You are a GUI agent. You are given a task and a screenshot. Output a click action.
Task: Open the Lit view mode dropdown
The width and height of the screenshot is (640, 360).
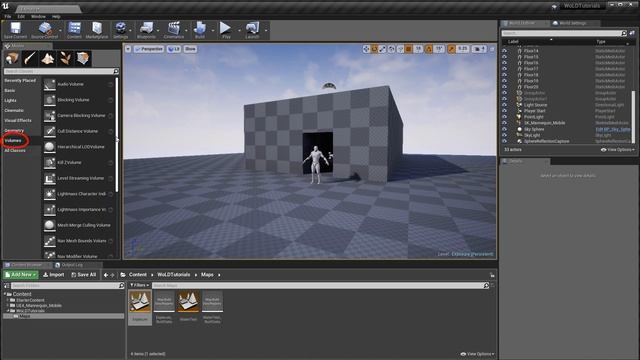[x=174, y=49]
